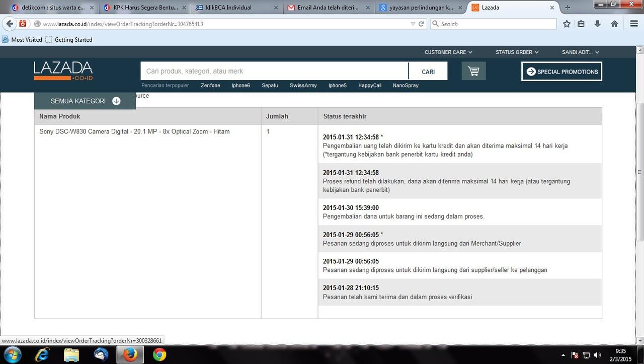
Task: Expand the Semua Kategori menu
Action: click(x=85, y=101)
